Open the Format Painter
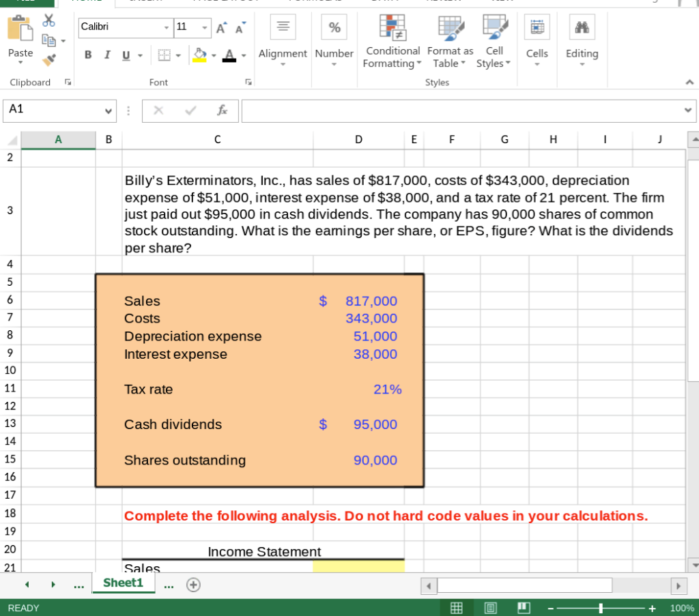 point(49,61)
